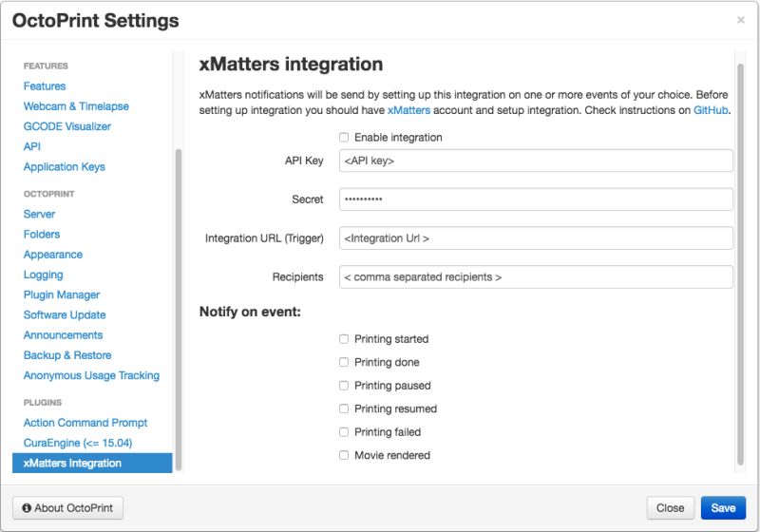The height and width of the screenshot is (532, 760).
Task: Select xMatters Integration in sidebar
Action: click(x=92, y=463)
